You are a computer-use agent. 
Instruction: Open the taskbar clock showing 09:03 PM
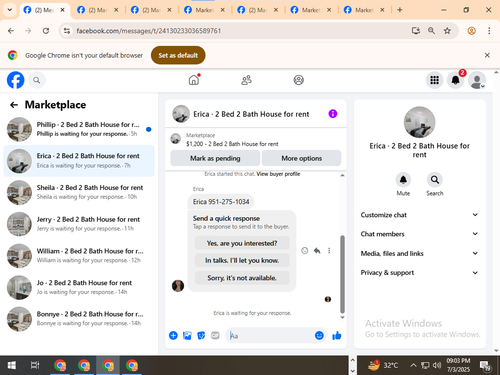(x=458, y=365)
